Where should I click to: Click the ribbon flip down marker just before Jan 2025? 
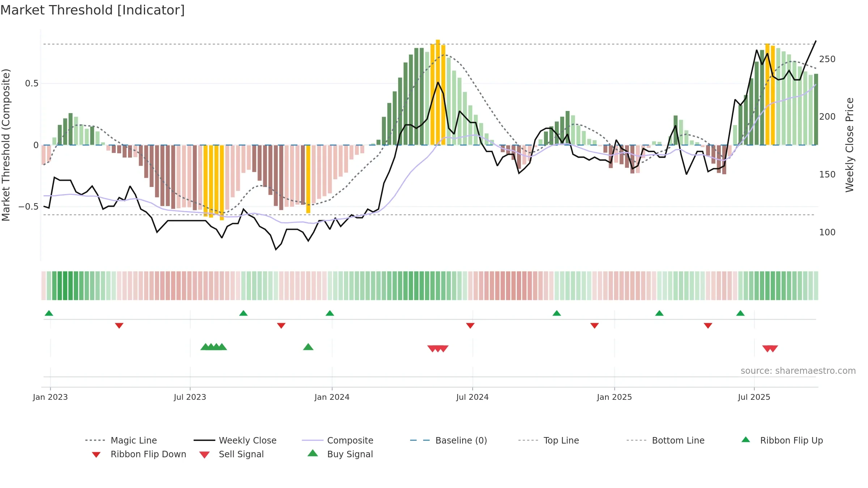point(595,326)
